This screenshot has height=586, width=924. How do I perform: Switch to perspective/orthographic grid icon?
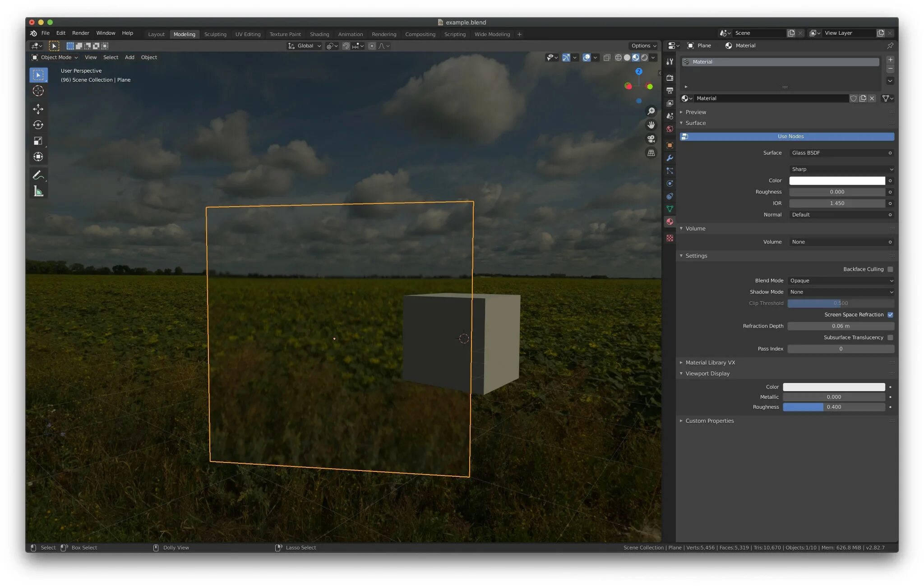point(651,153)
